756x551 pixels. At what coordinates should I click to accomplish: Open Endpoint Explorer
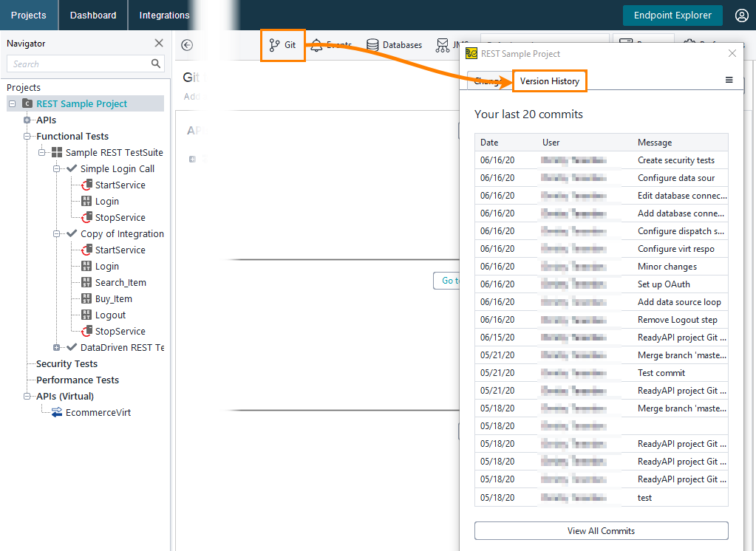[x=672, y=15]
